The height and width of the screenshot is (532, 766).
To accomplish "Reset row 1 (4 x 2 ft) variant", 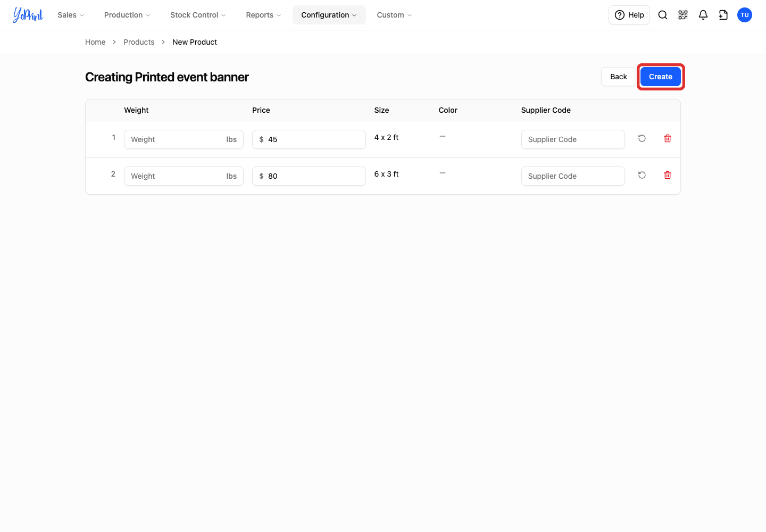I will click(642, 138).
